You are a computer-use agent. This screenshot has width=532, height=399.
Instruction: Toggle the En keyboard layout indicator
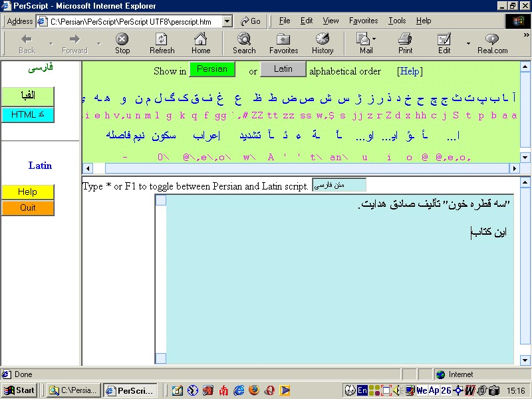(x=362, y=390)
